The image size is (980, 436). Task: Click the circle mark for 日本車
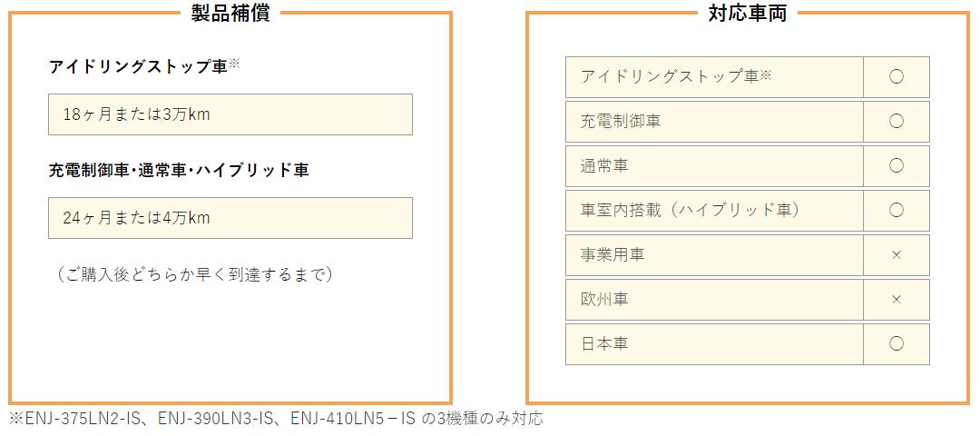coord(897,344)
